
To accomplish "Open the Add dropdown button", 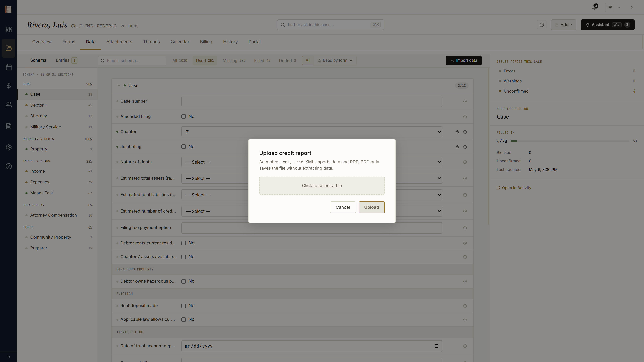I will [563, 25].
